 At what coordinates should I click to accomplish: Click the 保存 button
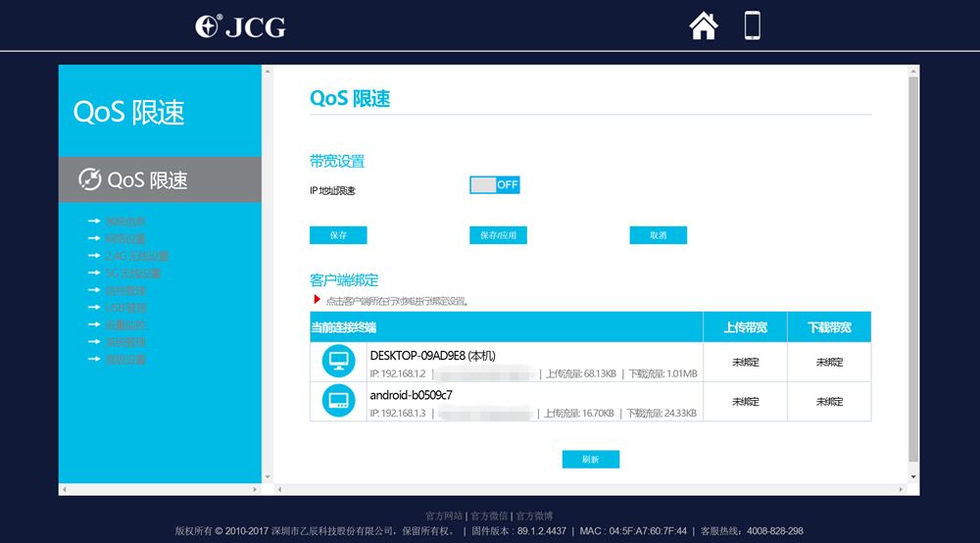[338, 235]
